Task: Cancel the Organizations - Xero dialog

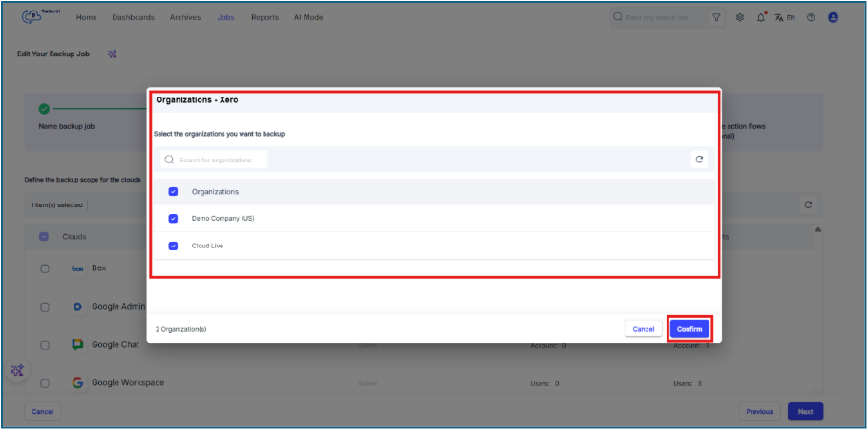Action: [644, 329]
